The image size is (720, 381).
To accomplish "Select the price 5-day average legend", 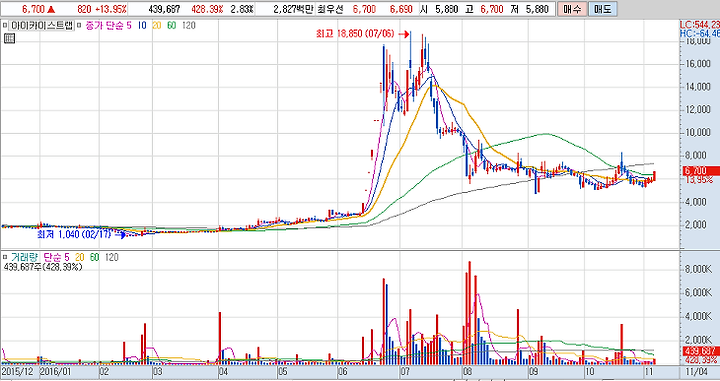I will click(x=129, y=26).
